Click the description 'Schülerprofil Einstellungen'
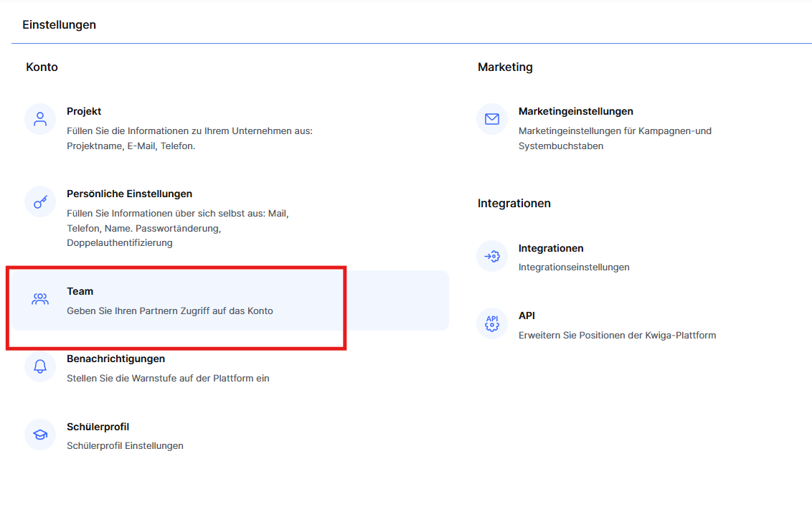 click(x=125, y=445)
